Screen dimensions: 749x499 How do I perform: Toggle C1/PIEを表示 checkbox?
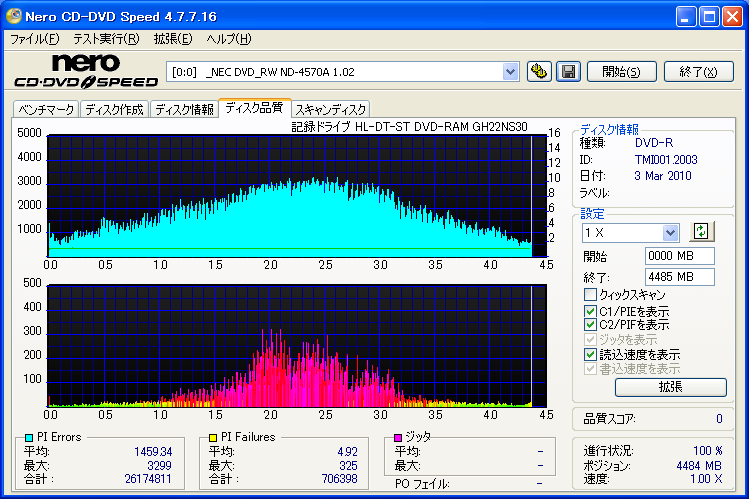point(590,311)
